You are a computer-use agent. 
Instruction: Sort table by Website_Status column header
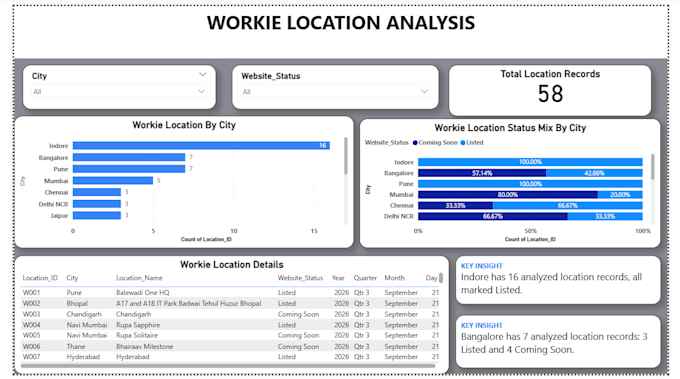click(300, 278)
